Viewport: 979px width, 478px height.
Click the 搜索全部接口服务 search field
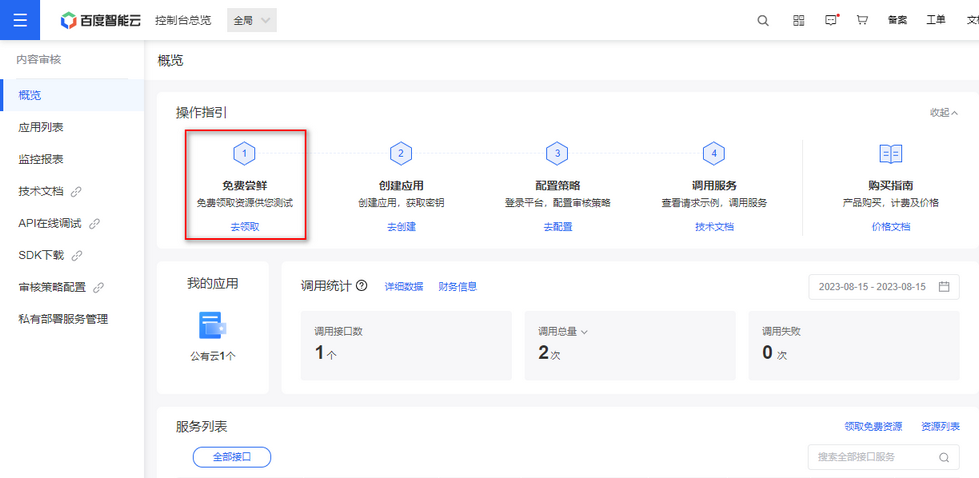point(870,457)
